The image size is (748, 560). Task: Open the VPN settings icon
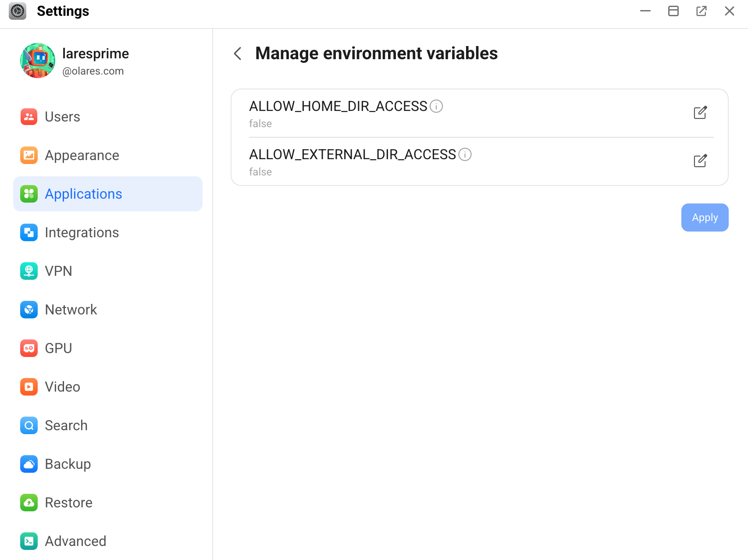click(28, 271)
